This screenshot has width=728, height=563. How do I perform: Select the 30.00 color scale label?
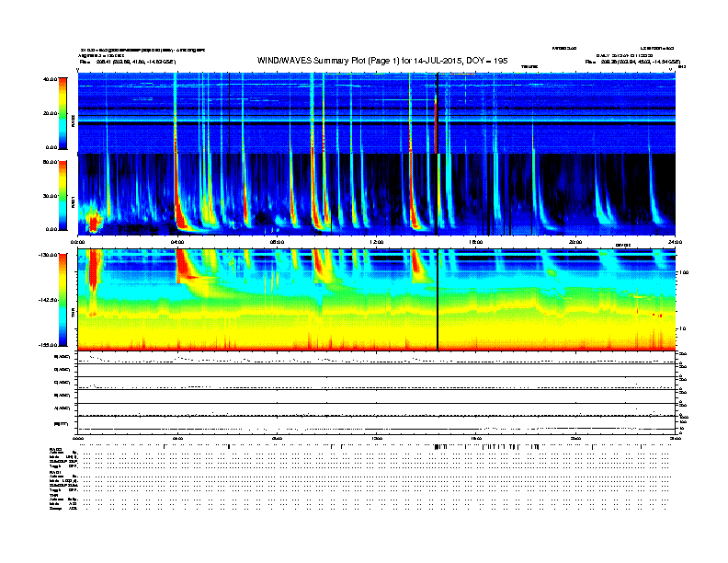click(50, 196)
